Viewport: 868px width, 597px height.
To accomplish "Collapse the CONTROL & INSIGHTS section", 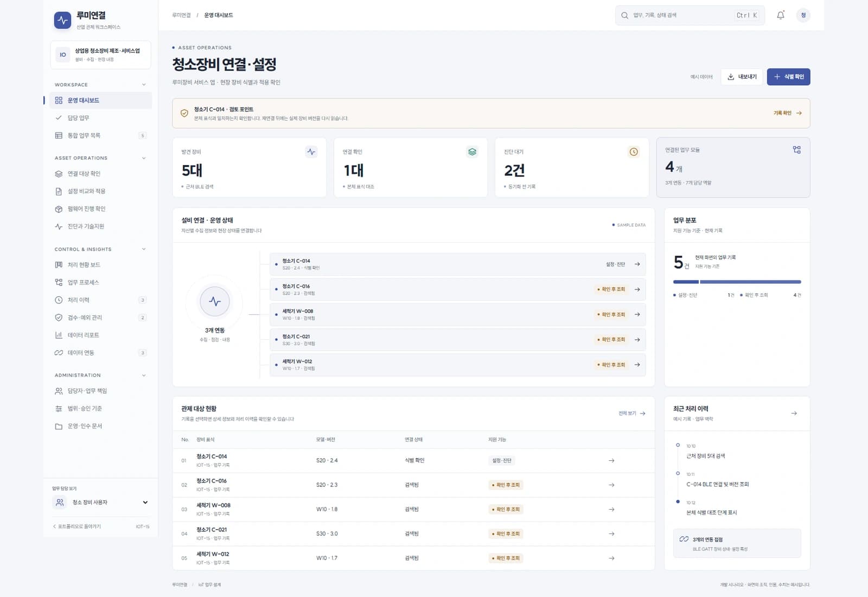I will pyautogui.click(x=144, y=249).
